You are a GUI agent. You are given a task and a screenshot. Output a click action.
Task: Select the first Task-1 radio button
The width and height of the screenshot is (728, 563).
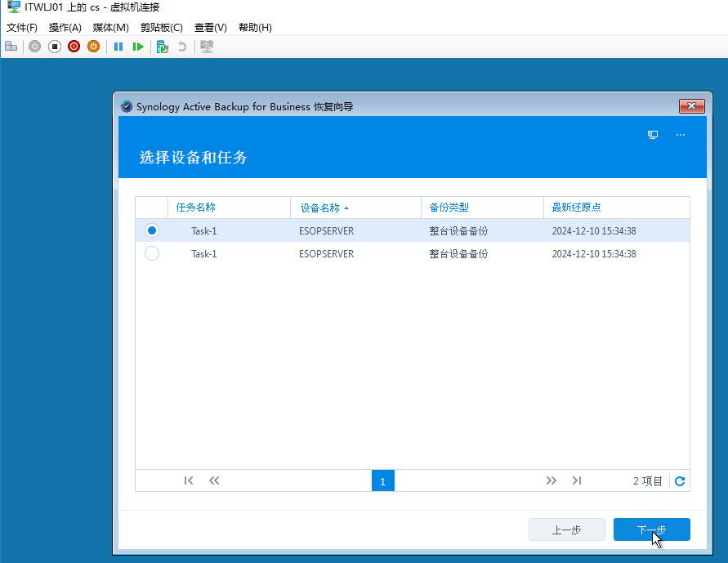pos(151,230)
